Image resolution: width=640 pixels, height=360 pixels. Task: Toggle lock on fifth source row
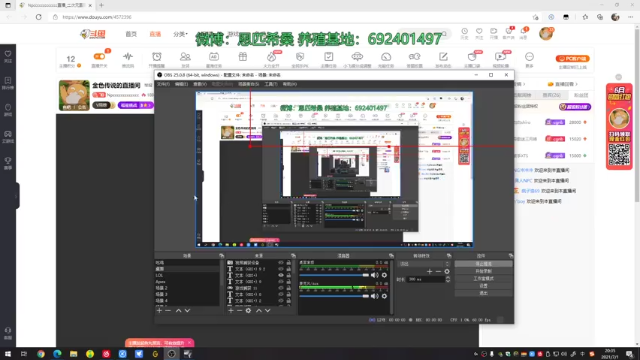pyautogui.click(x=289, y=288)
